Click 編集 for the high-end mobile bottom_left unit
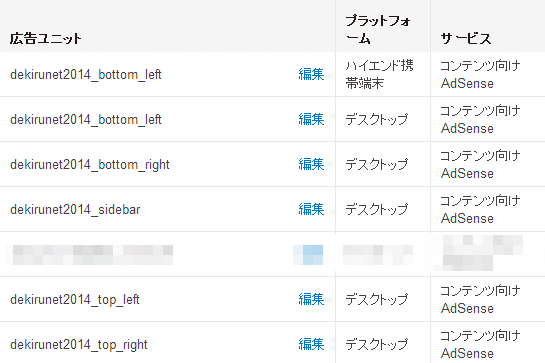This screenshot has width=545, height=363. coord(311,74)
